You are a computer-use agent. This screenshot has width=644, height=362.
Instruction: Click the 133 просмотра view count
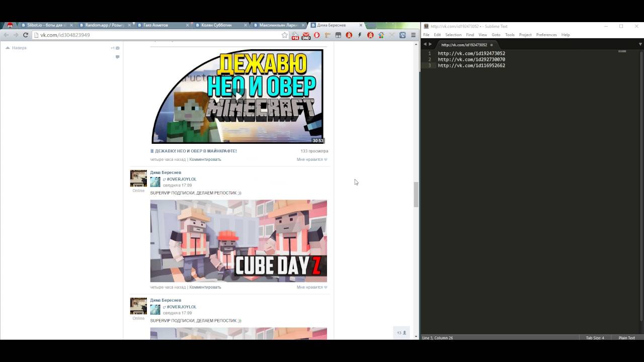pos(314,151)
